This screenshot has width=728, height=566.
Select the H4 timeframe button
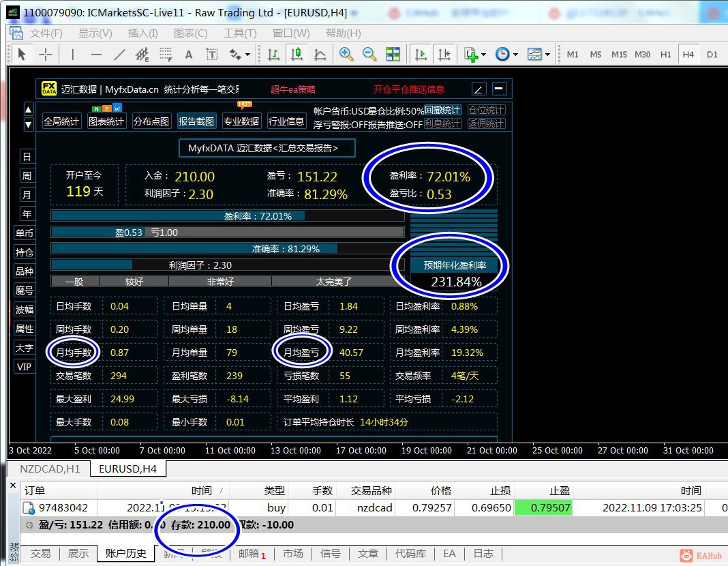point(688,55)
